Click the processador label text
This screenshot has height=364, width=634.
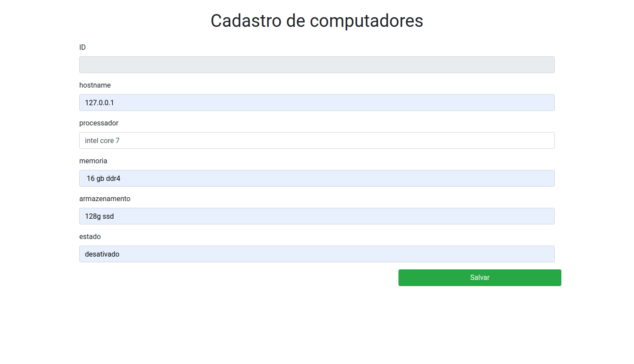point(99,123)
